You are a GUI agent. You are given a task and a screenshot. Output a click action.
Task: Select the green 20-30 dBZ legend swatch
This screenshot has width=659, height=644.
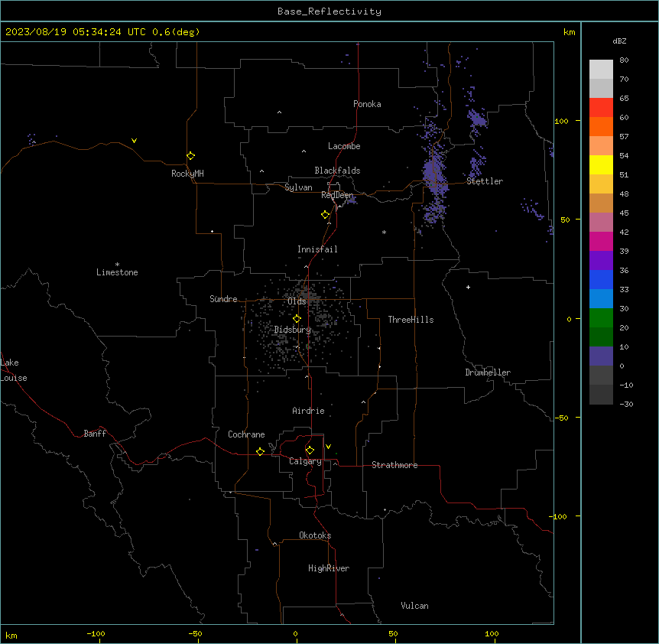(601, 318)
